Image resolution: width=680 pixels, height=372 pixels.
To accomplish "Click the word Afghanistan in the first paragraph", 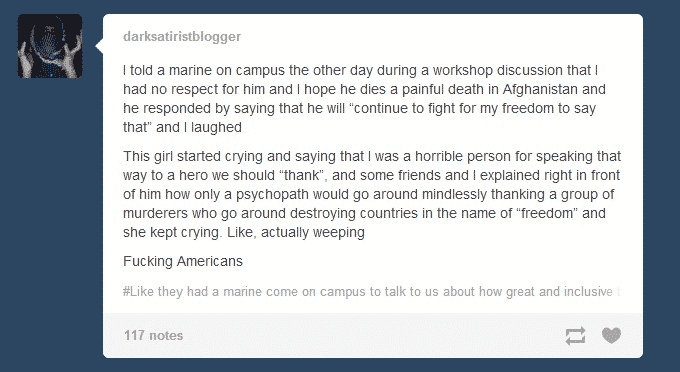I will (540, 89).
